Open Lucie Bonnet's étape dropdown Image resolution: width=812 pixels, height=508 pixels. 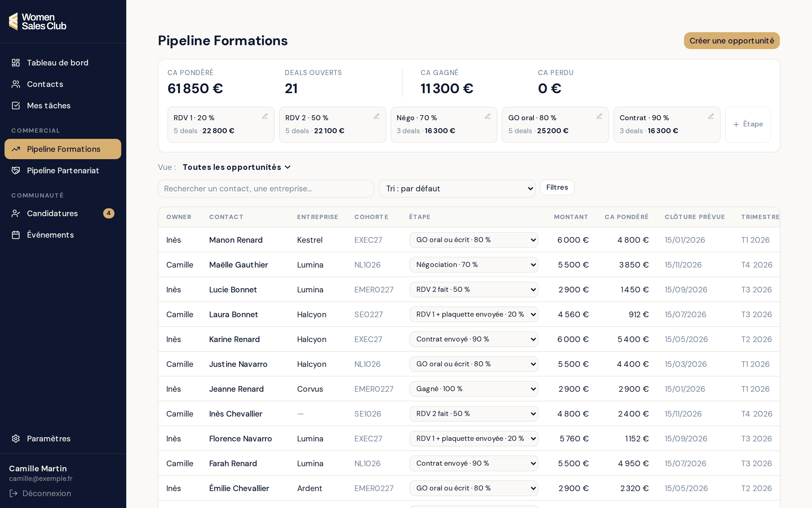click(x=474, y=290)
